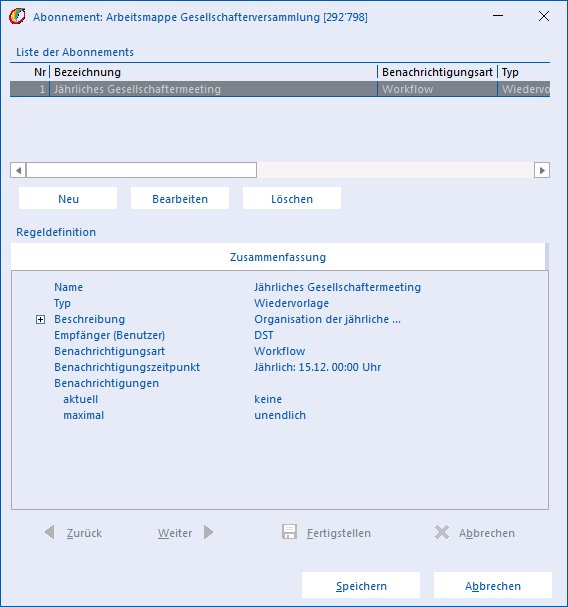Click the Empfänger (Benutzer) label
This screenshot has width=568, height=607.
pyautogui.click(x=110, y=335)
